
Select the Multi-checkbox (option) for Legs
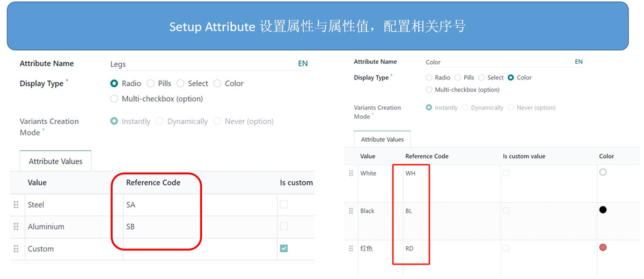pos(114,99)
